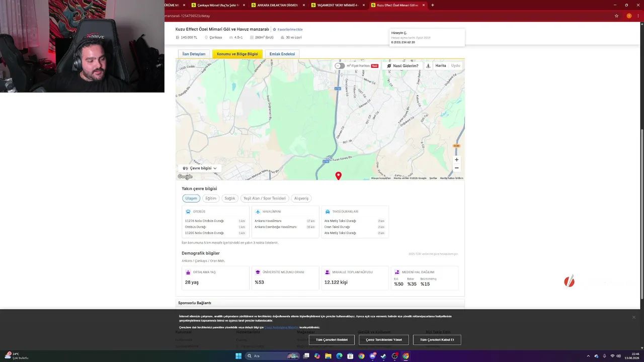Expand the Çevre bilgisi dropdown on map
644x362 pixels.
[200, 168]
